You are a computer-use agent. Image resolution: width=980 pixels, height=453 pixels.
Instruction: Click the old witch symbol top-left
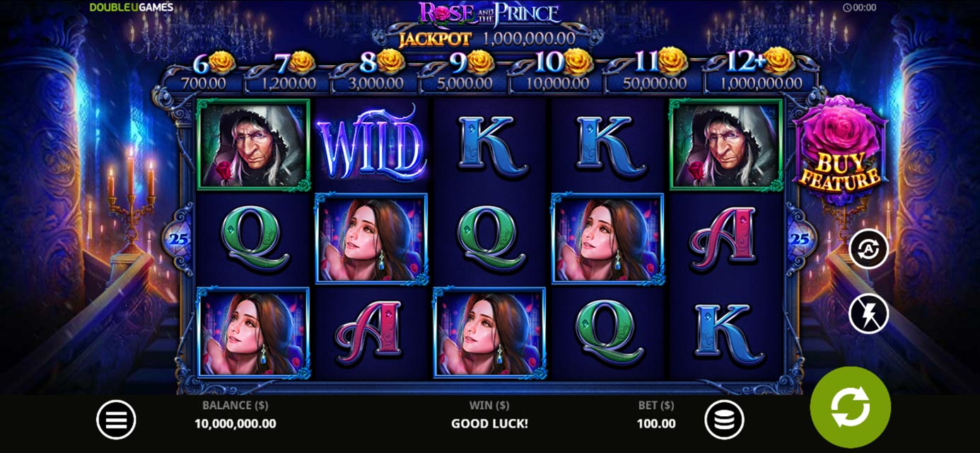click(253, 144)
